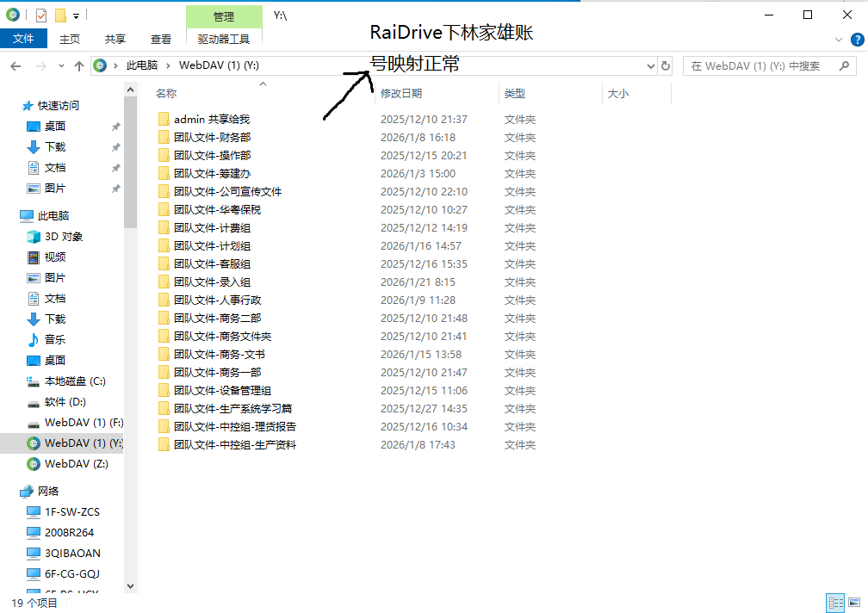
Task: Click 此电脑 in the address bar breadcrumb
Action: coord(142,65)
